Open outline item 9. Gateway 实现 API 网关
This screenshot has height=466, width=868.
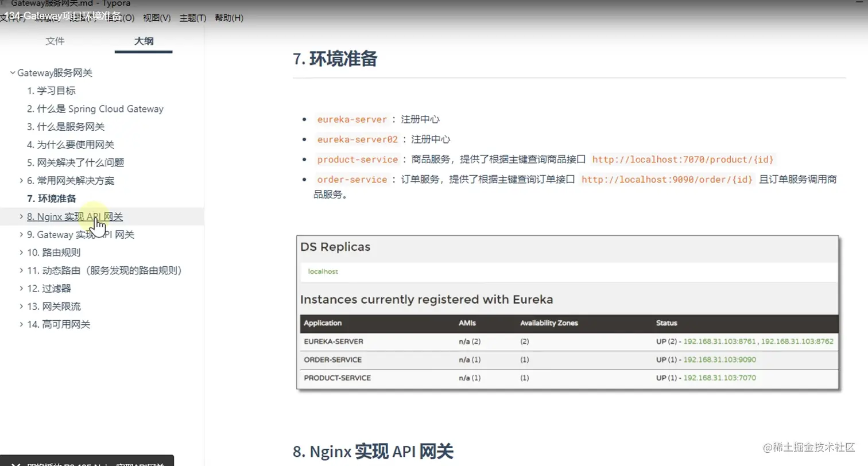80,235
